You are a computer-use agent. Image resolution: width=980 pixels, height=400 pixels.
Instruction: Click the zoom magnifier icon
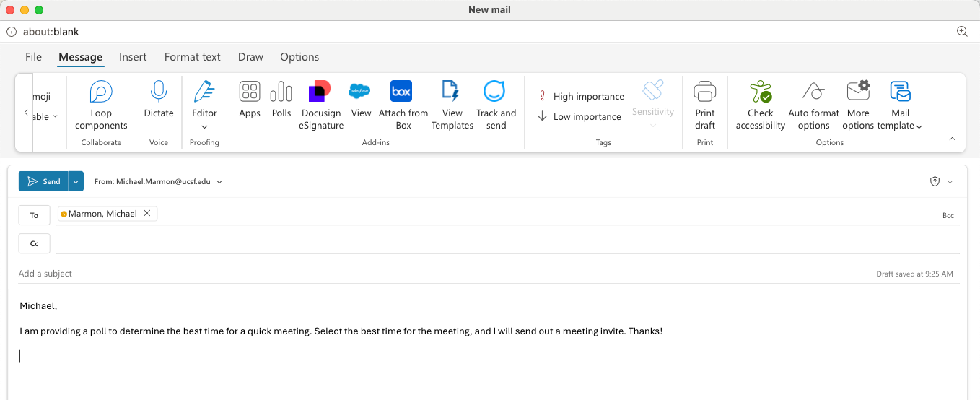click(962, 31)
